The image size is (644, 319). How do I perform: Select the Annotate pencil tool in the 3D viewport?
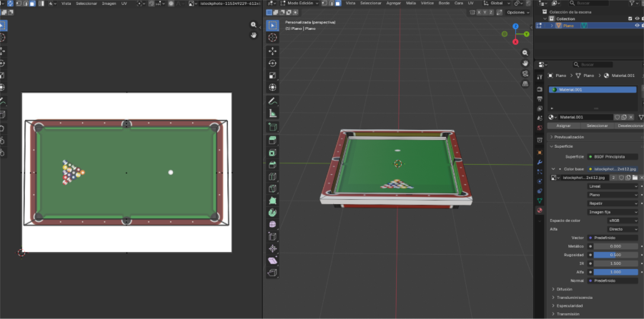272,101
